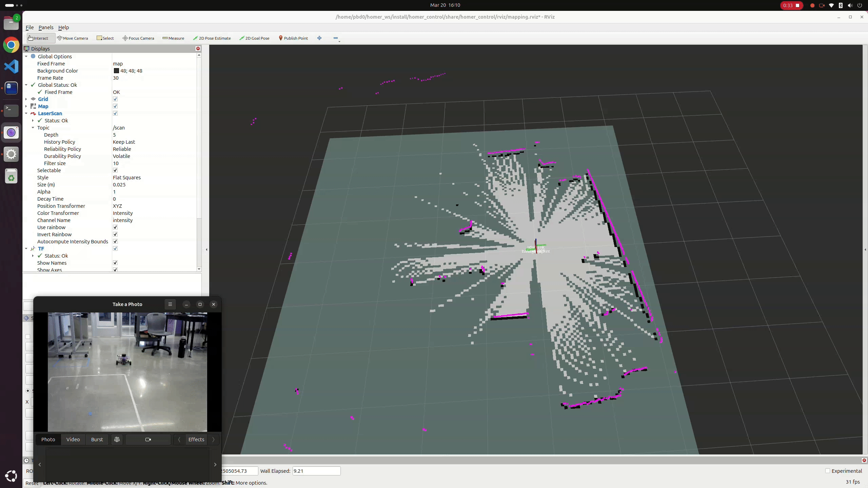This screenshot has width=868, height=488.
Task: Click scroll-down arrow of Displays list
Action: point(199,269)
